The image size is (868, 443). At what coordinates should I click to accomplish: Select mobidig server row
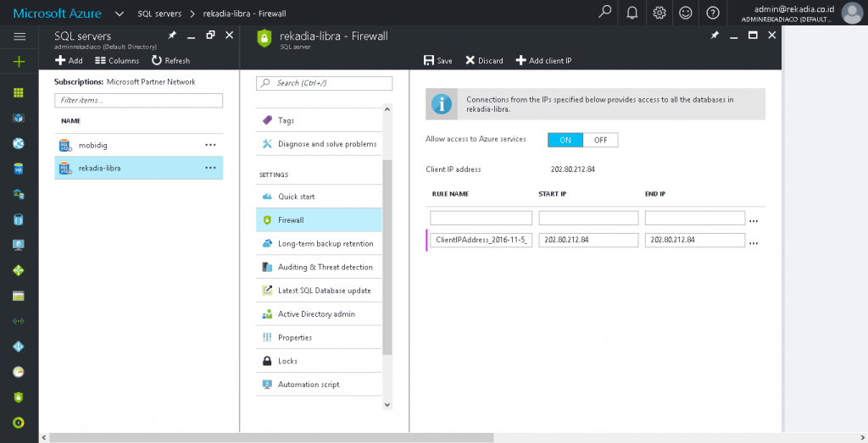pos(138,145)
